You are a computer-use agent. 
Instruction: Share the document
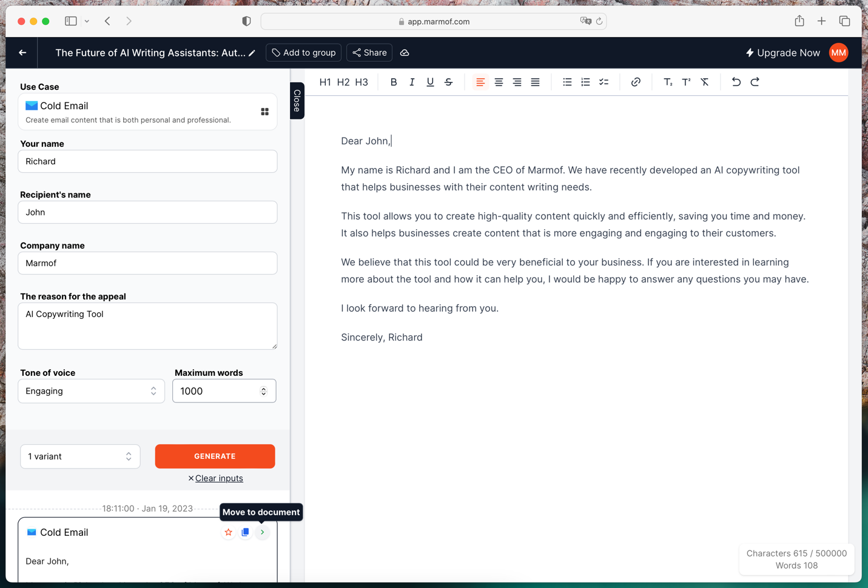pos(369,53)
